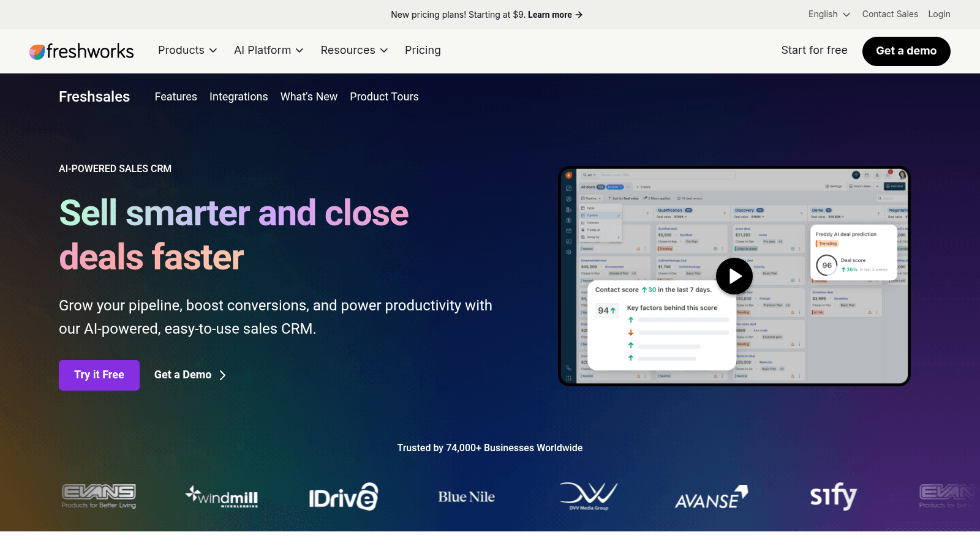Open the Features tab
980x551 pixels.
tap(176, 97)
